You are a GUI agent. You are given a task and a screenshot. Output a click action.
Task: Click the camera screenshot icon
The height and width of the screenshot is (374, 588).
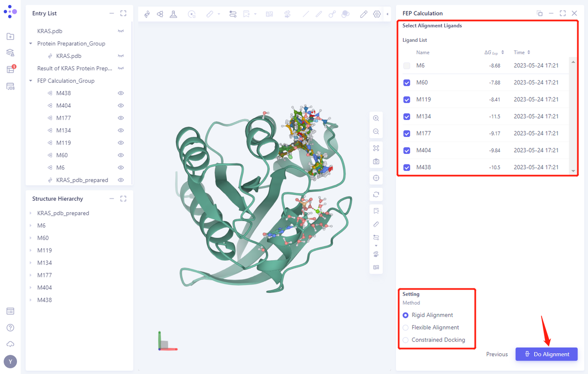pos(376,161)
